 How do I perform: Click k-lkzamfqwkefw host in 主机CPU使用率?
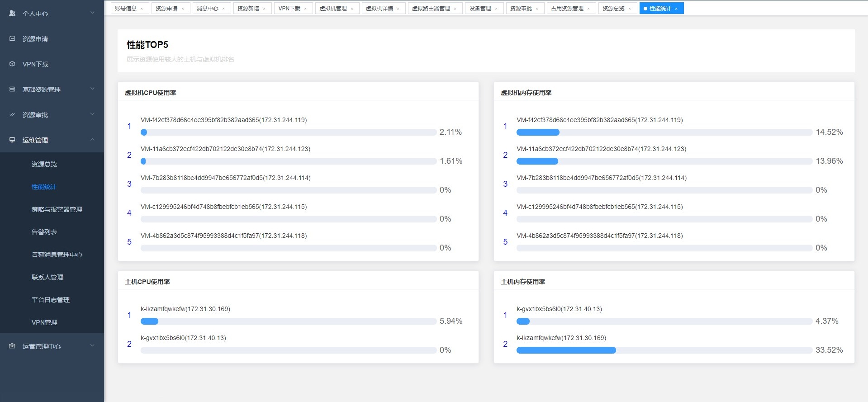click(x=185, y=309)
